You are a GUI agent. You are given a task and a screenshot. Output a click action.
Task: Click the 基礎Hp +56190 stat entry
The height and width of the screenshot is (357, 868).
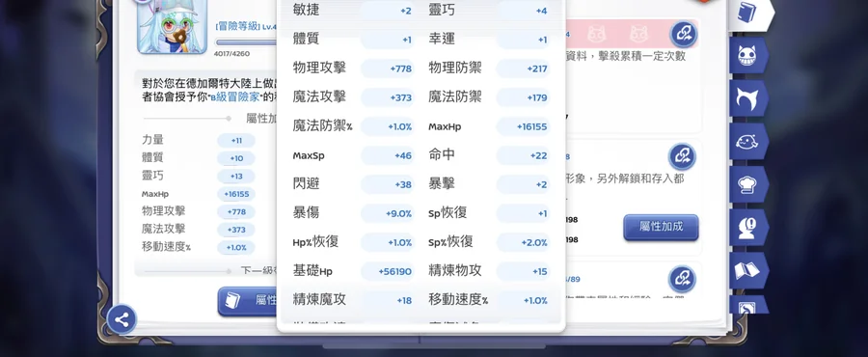tap(353, 271)
